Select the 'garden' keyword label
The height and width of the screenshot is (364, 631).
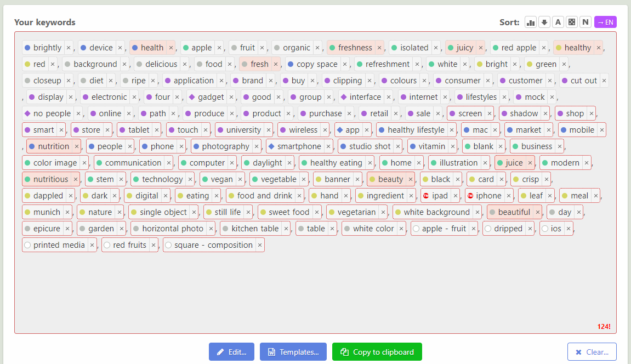[101, 229]
